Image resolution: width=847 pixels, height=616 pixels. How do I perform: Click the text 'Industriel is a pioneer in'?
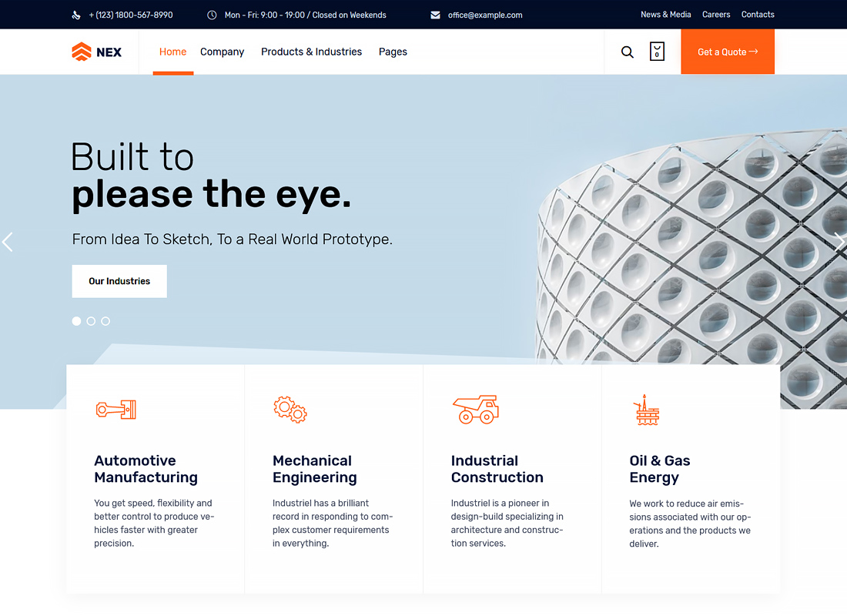pyautogui.click(x=500, y=503)
